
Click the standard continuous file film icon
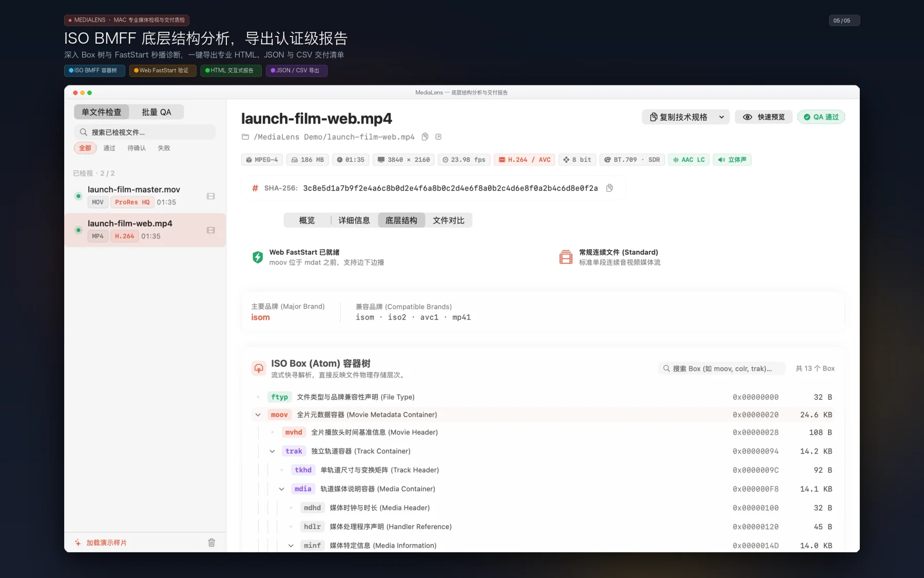click(566, 257)
